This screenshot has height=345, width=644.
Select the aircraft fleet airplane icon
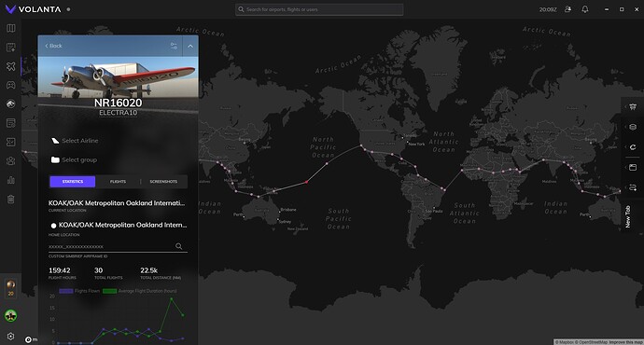point(11,66)
